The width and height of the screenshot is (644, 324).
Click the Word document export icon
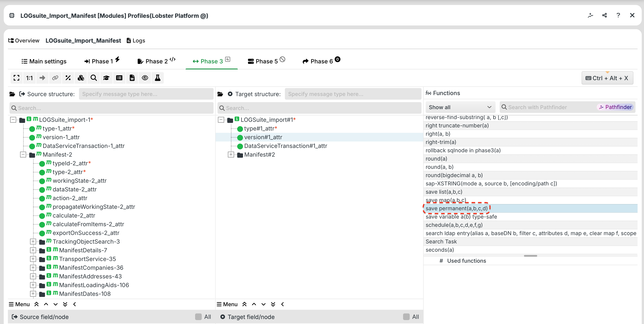(x=132, y=78)
